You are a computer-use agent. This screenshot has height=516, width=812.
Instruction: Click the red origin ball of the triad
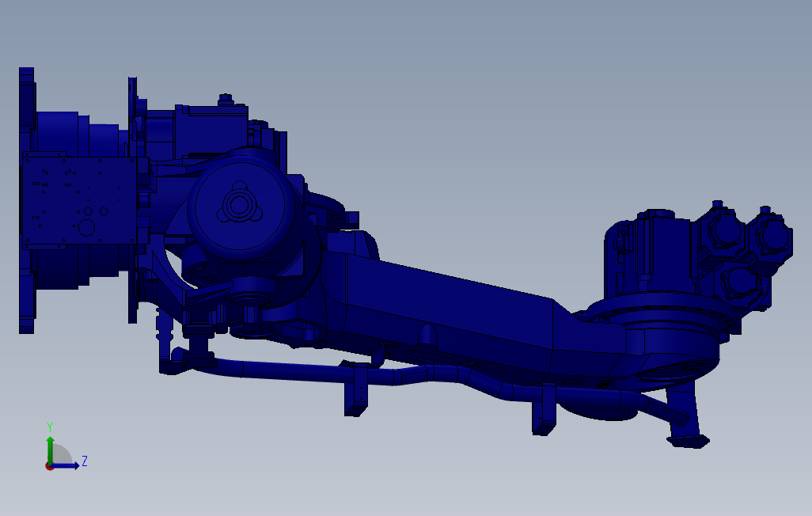49,467
